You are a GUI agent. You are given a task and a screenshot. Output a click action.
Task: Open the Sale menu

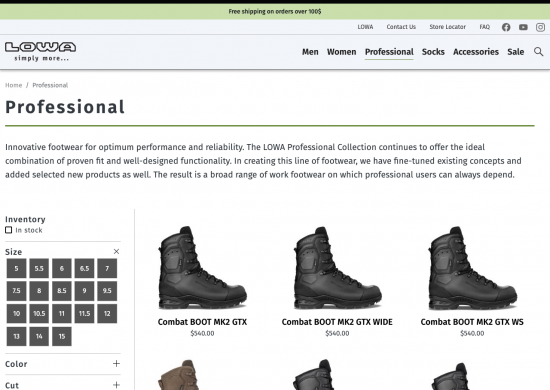(516, 52)
